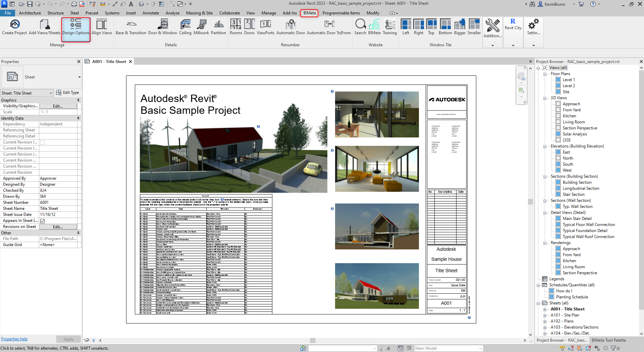The image size is (644, 352).
Task: Open the Massing & Site tab
Action: pos(199,13)
